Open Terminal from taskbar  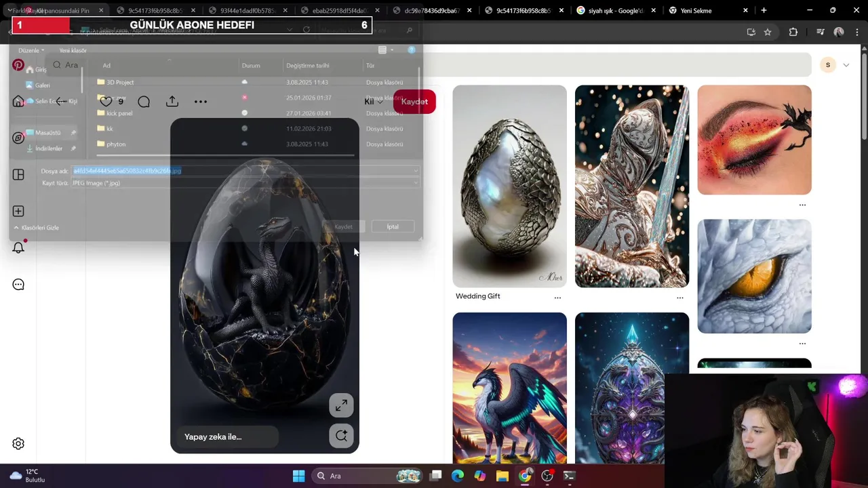(570, 476)
